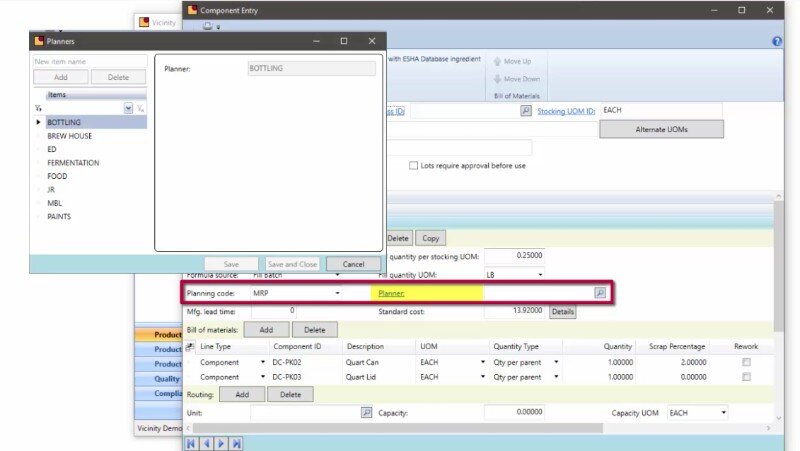Click the Planner hyperlink label
The width and height of the screenshot is (800, 451).
point(392,293)
